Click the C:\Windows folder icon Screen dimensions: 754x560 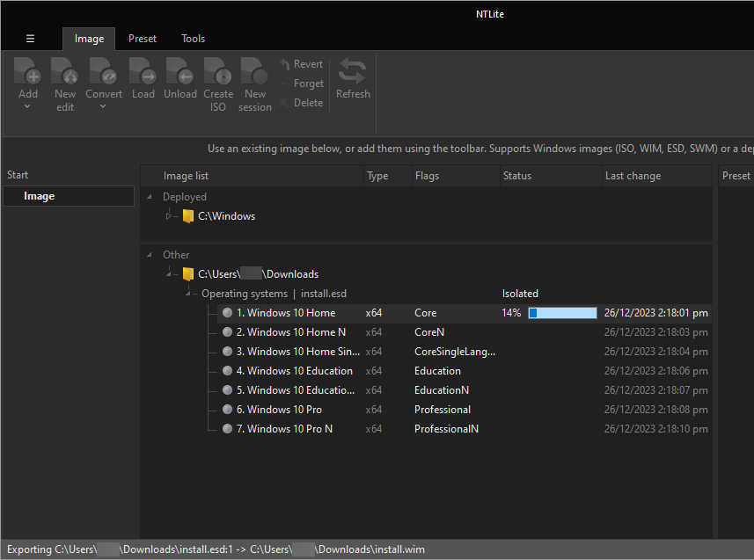coord(188,216)
